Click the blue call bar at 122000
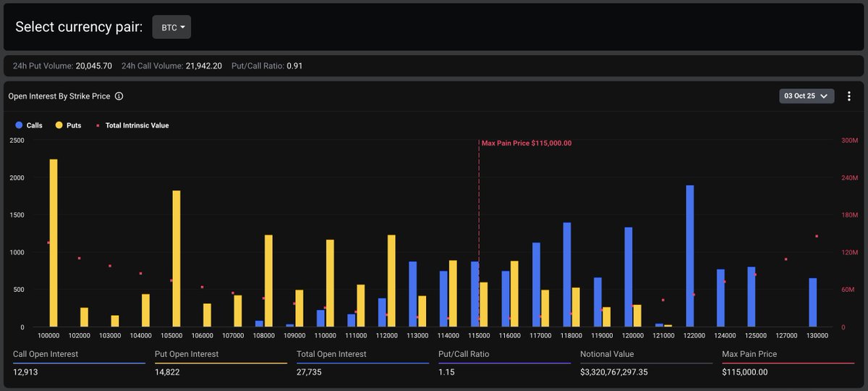The height and width of the screenshot is (391, 868). point(690,256)
